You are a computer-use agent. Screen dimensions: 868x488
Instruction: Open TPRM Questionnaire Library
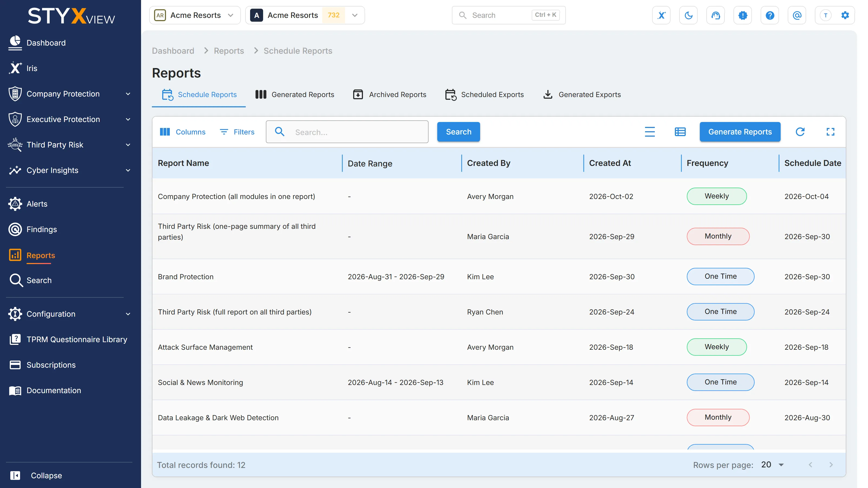click(77, 339)
